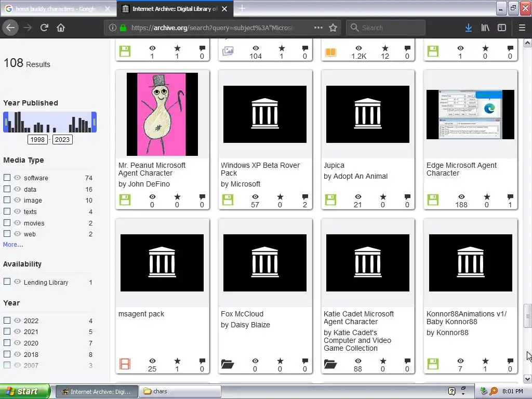Screen dimensions: 532x399
Task: Go back using the browser back arrow
Action: [10, 28]
